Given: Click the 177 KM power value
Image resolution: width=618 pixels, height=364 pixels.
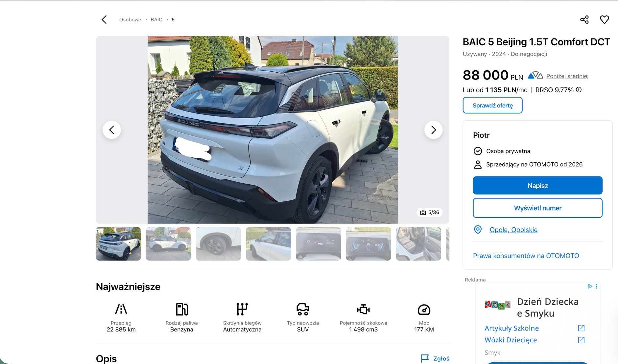Looking at the screenshot, I should pos(424,330).
